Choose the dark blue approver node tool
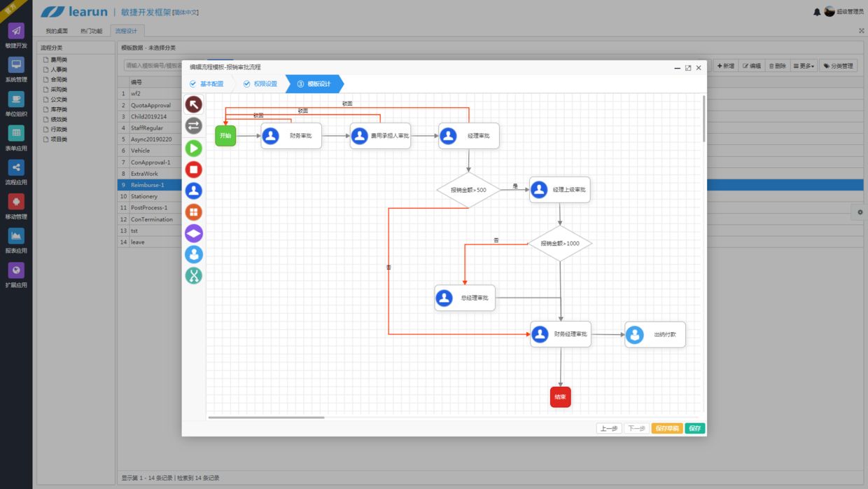Viewport: 868px width, 489px height. point(194,191)
